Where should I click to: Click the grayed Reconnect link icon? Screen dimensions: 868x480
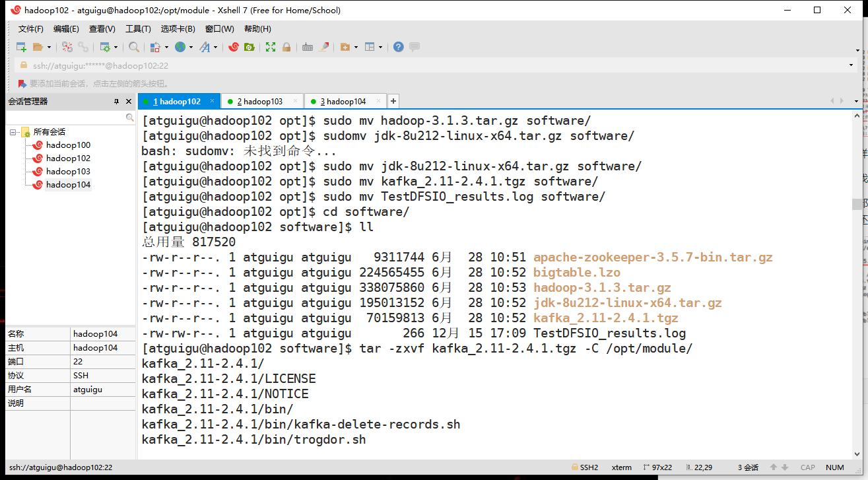(x=83, y=47)
